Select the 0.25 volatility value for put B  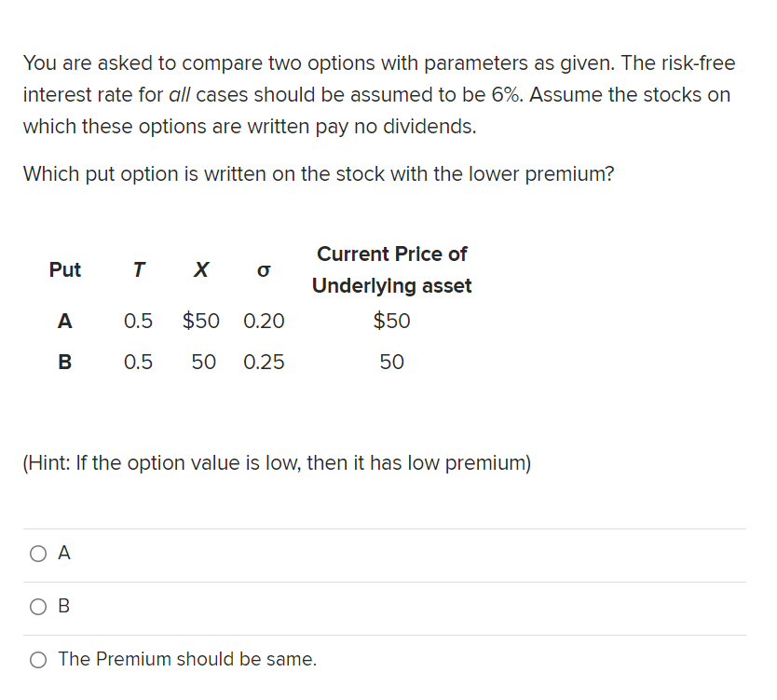264,362
